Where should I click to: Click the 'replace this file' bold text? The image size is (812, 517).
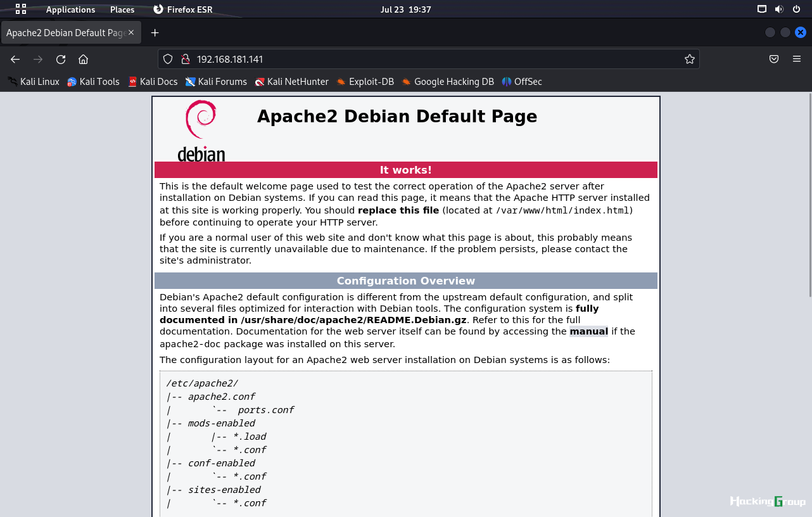pyautogui.click(x=398, y=210)
